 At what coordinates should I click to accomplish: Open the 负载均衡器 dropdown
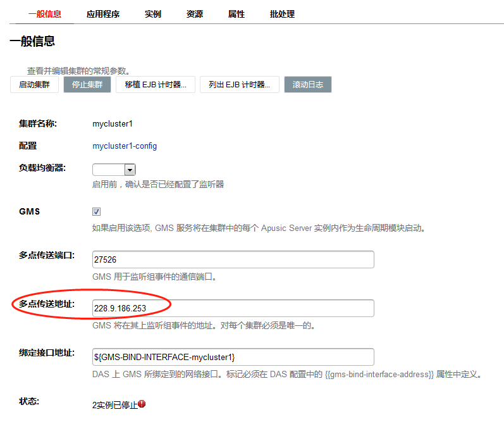(114, 170)
